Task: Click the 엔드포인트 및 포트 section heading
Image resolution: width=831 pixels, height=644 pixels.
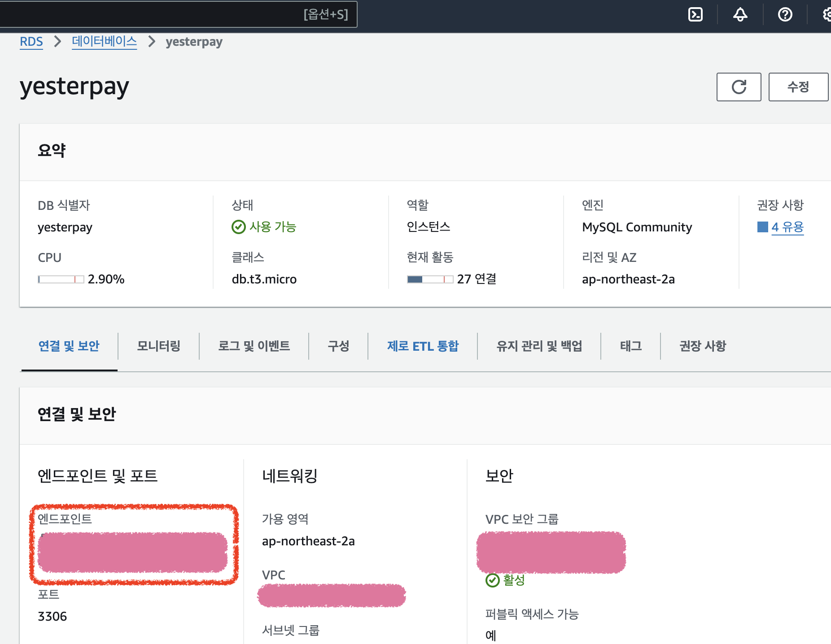Action: (x=98, y=476)
